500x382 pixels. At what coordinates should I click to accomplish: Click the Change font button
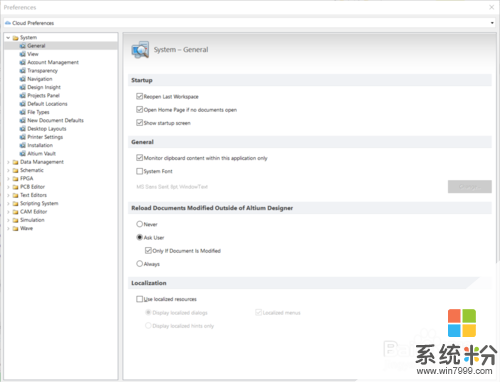(470, 187)
